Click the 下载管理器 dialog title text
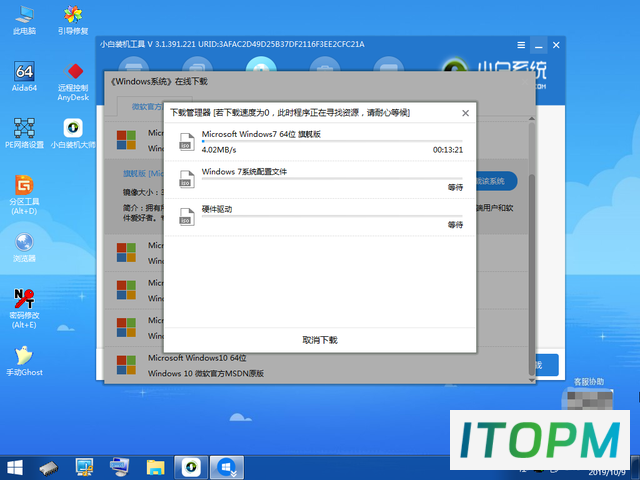Image resolution: width=640 pixels, height=480 pixels. coord(290,113)
